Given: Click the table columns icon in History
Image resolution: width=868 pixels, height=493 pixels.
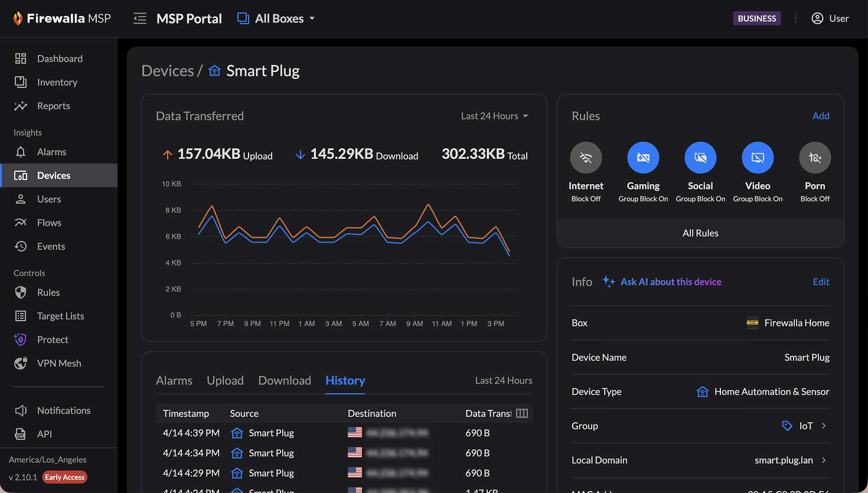Looking at the screenshot, I should [522, 413].
